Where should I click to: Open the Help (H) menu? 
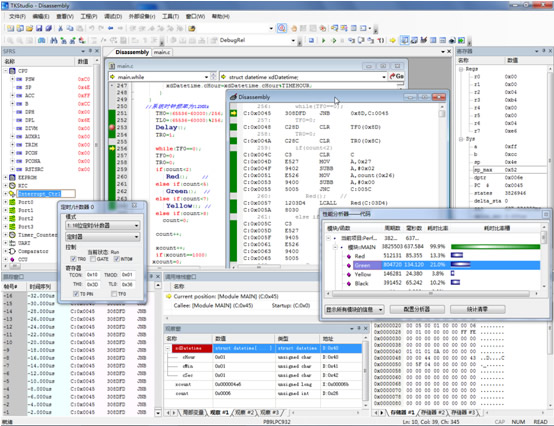click(x=221, y=16)
